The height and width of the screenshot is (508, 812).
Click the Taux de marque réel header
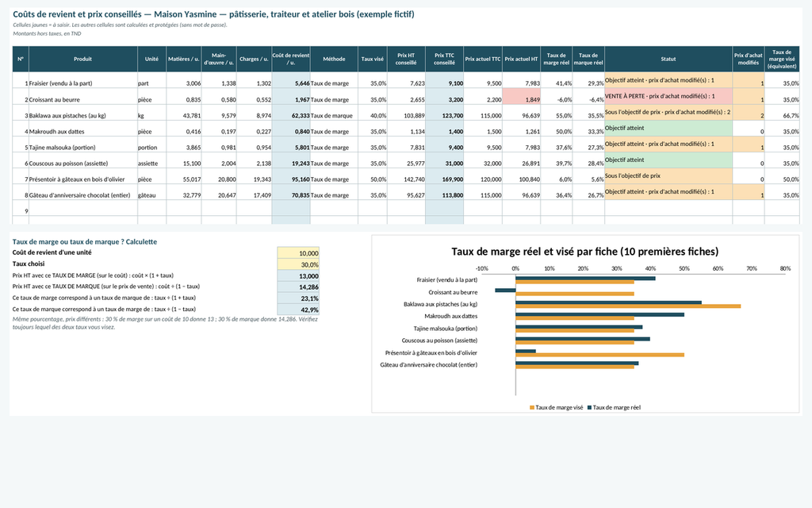[x=588, y=59]
